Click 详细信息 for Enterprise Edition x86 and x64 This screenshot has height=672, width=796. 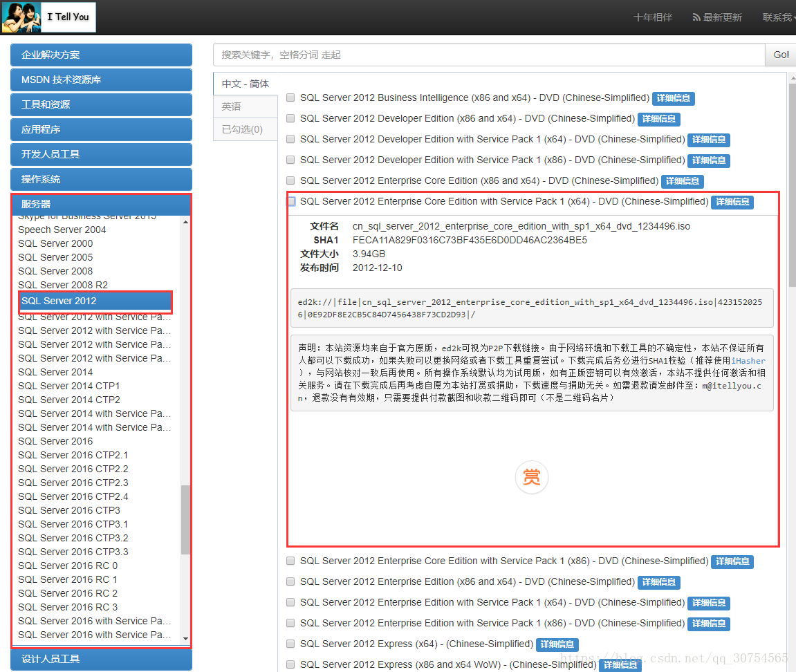coord(658,582)
